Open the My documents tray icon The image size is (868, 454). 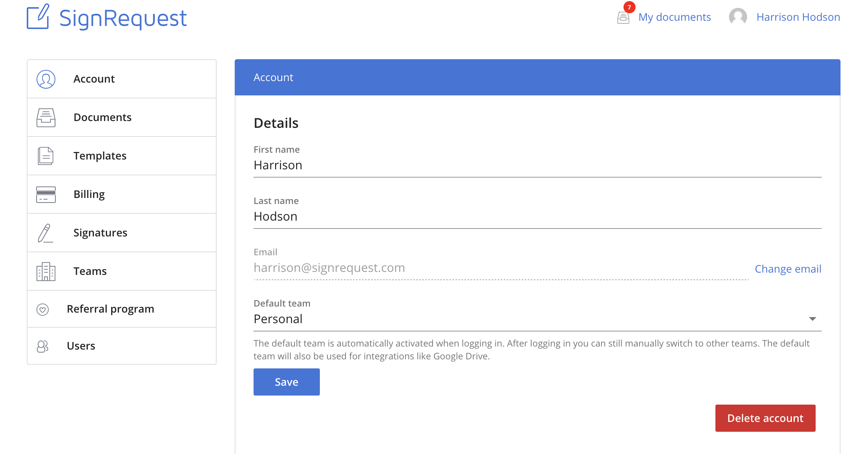(623, 18)
